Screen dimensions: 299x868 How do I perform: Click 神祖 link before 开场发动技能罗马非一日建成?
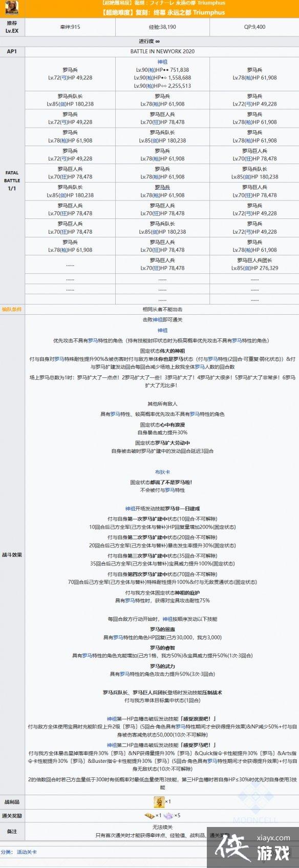tap(130, 509)
